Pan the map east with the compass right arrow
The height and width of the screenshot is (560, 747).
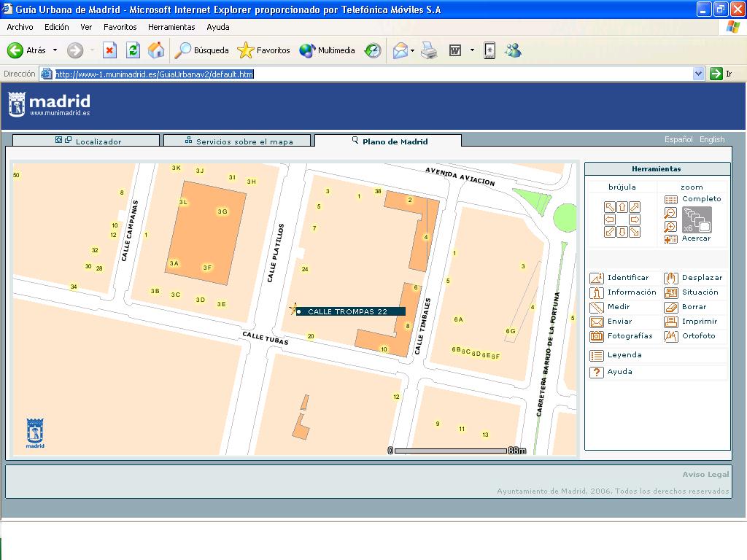(635, 219)
